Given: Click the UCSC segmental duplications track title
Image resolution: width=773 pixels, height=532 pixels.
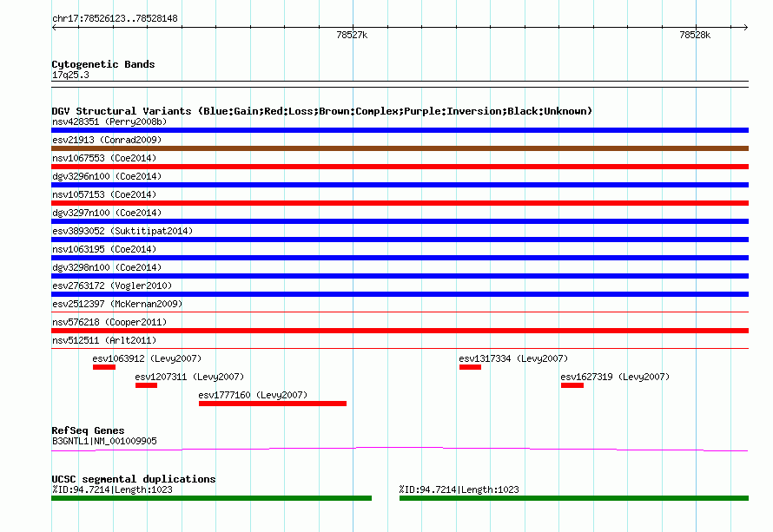Looking at the screenshot, I should point(134,479).
